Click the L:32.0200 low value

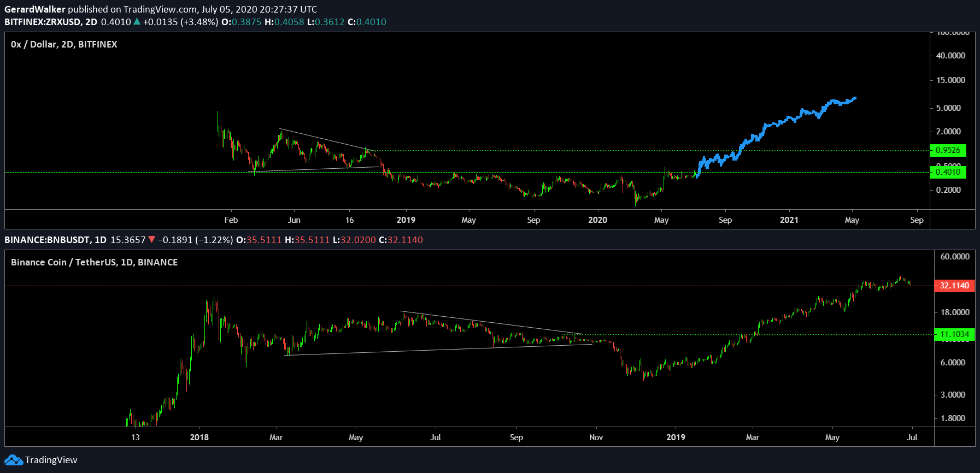click(x=354, y=240)
